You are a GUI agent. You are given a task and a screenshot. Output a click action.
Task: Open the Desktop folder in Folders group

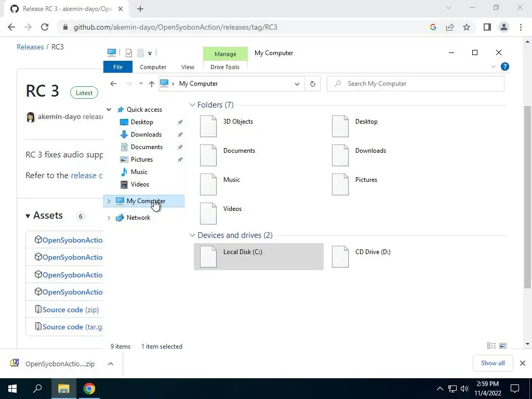point(340,126)
